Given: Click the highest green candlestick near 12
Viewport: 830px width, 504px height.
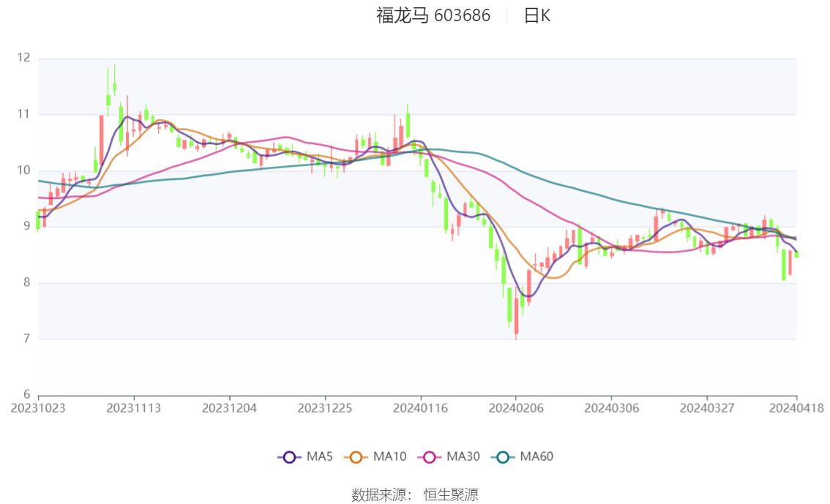Looking at the screenshot, I should pyautogui.click(x=114, y=85).
